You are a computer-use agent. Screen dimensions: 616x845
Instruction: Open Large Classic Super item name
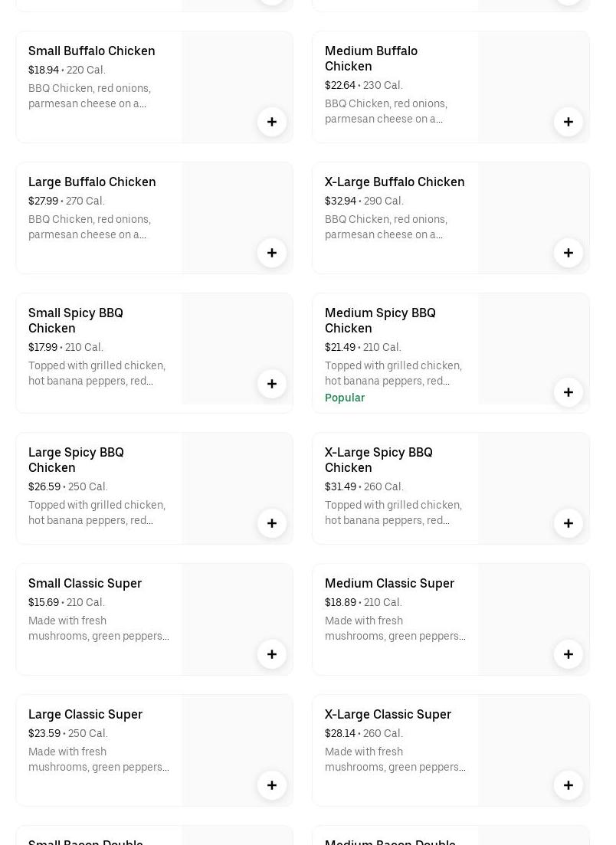pos(85,714)
